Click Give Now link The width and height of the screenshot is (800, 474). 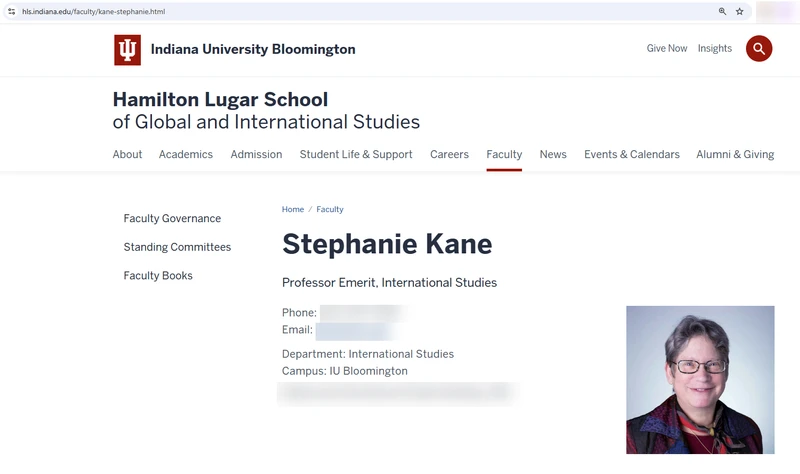point(667,48)
